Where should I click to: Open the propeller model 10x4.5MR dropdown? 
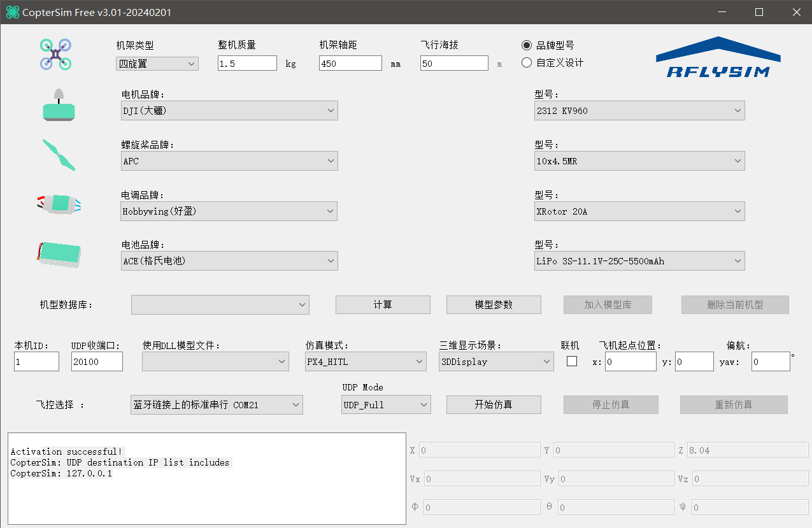[x=639, y=161]
